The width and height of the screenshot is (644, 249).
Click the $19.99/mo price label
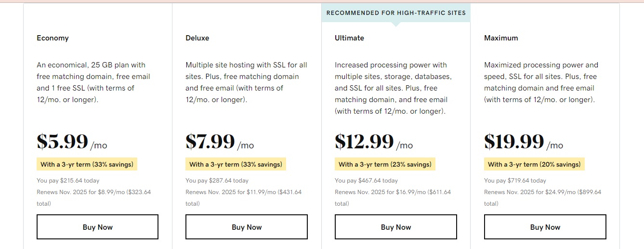523,142
